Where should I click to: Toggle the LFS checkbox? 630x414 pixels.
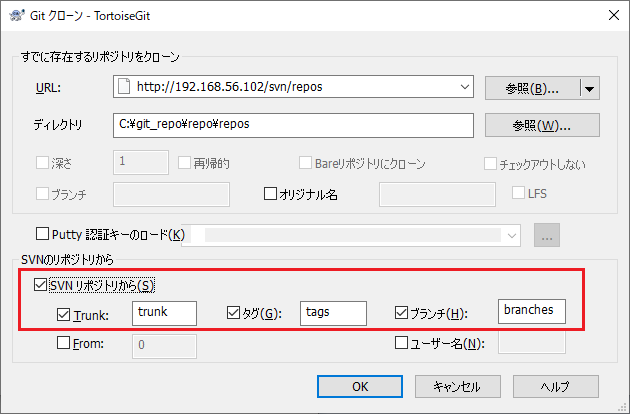pyautogui.click(x=518, y=193)
